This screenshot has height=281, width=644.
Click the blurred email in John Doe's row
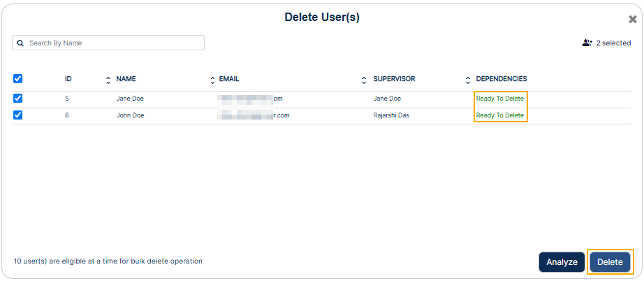(x=254, y=115)
